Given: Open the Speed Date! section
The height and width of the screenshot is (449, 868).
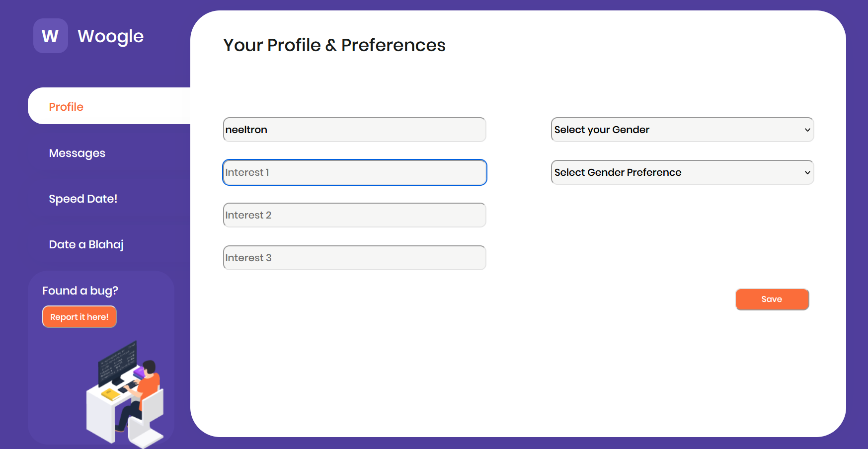Looking at the screenshot, I should tap(83, 199).
